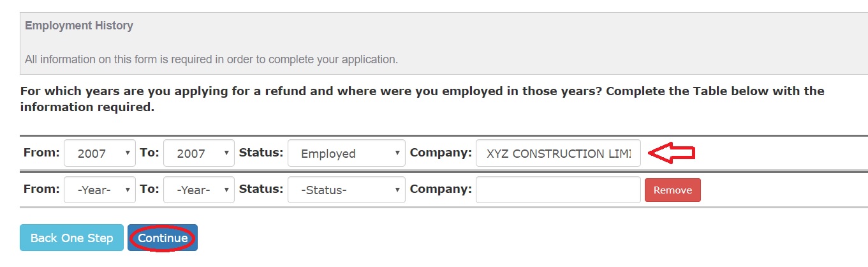
Task: Click the Company: label in second row
Action: tap(441, 189)
